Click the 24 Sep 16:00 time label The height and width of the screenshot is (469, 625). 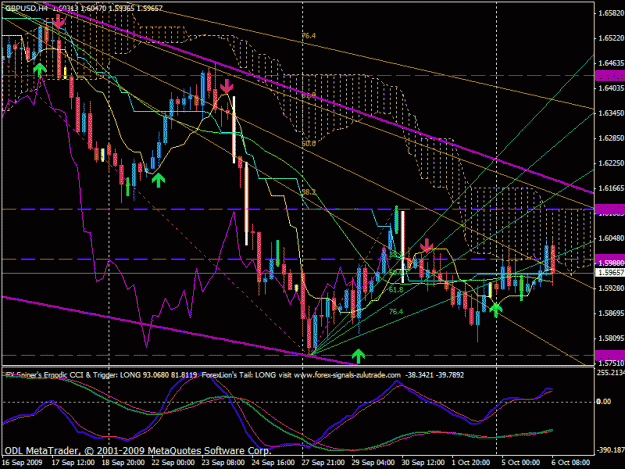tap(273, 463)
